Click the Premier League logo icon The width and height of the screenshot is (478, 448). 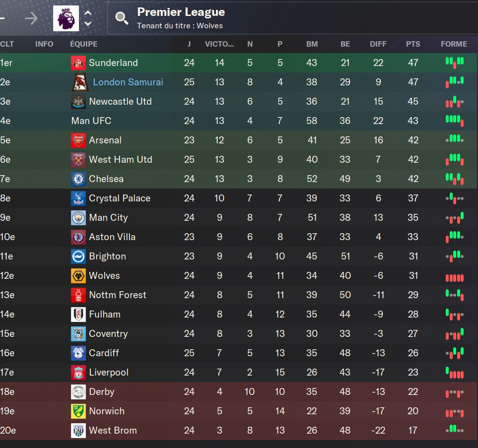pyautogui.click(x=66, y=18)
